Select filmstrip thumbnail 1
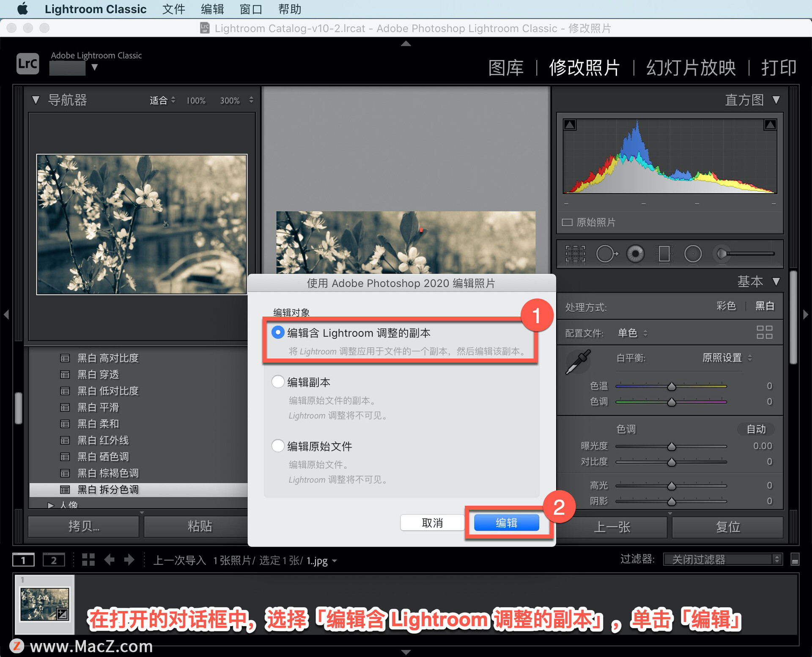The image size is (812, 657). 44,604
